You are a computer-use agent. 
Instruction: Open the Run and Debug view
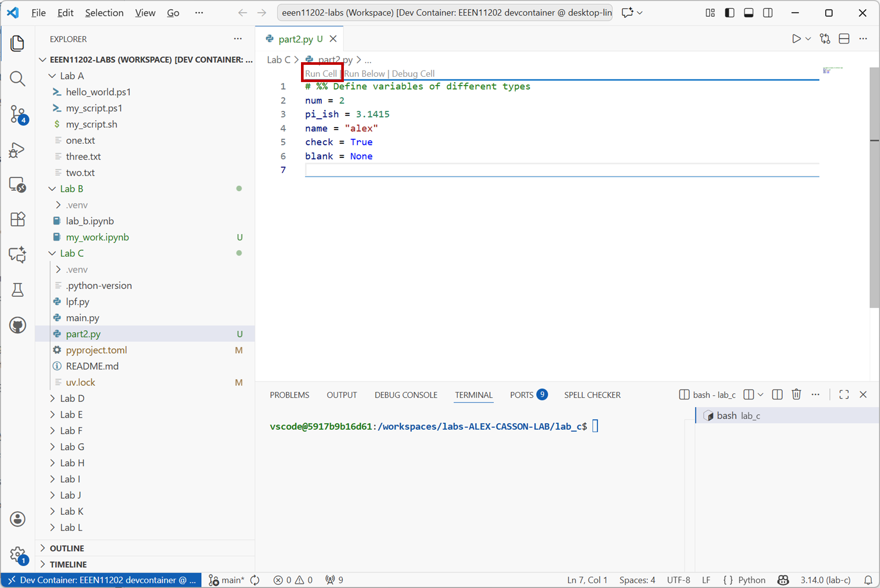tap(17, 151)
